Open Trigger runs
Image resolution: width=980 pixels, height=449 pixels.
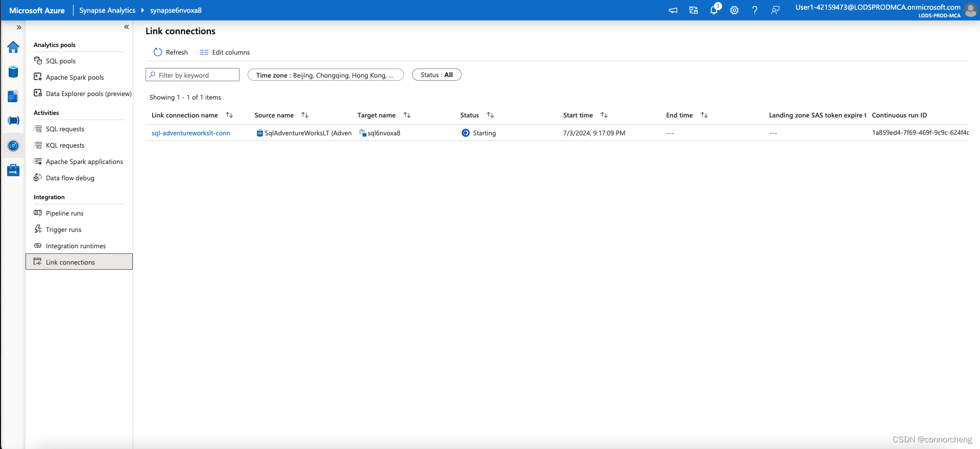(x=63, y=229)
